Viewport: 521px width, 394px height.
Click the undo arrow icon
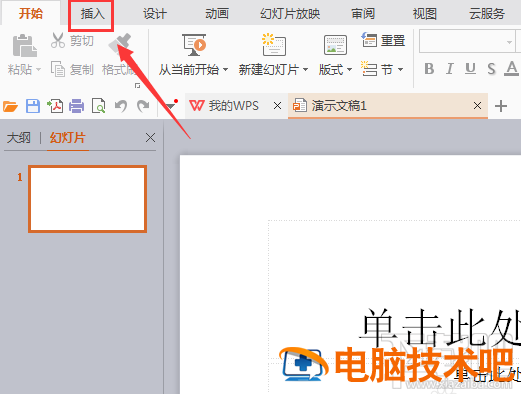[x=121, y=106]
